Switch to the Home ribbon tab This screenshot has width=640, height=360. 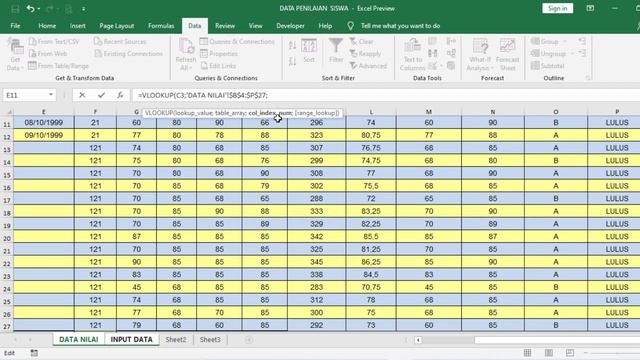point(47,26)
